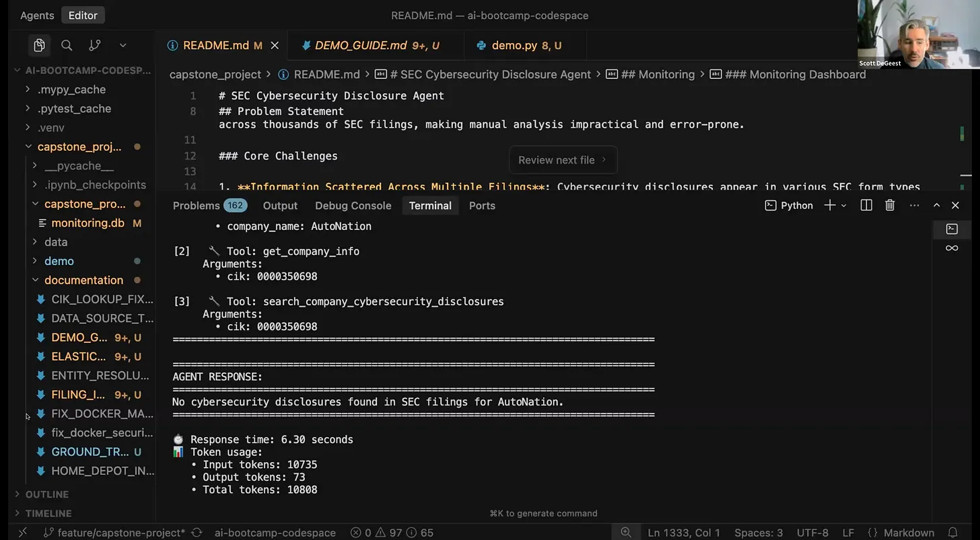Screen dimensions: 980x540
Task: Create a new terminal with plus icon
Action: tap(830, 206)
